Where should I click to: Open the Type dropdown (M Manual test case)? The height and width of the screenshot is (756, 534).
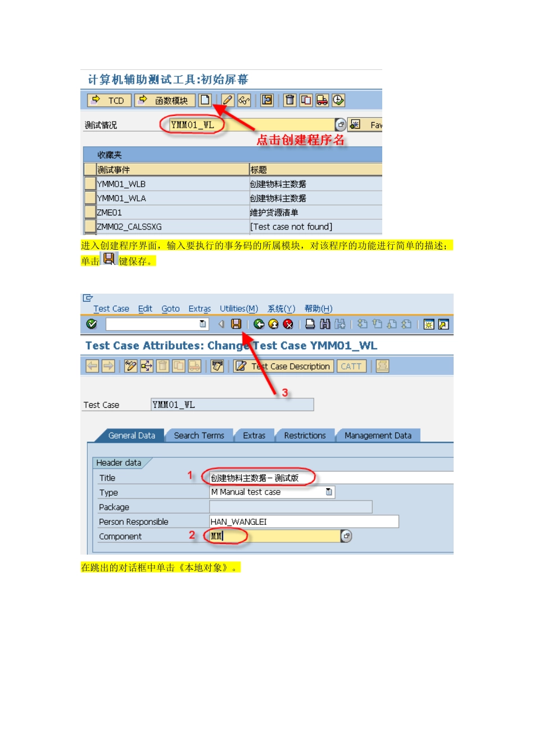coord(329,492)
